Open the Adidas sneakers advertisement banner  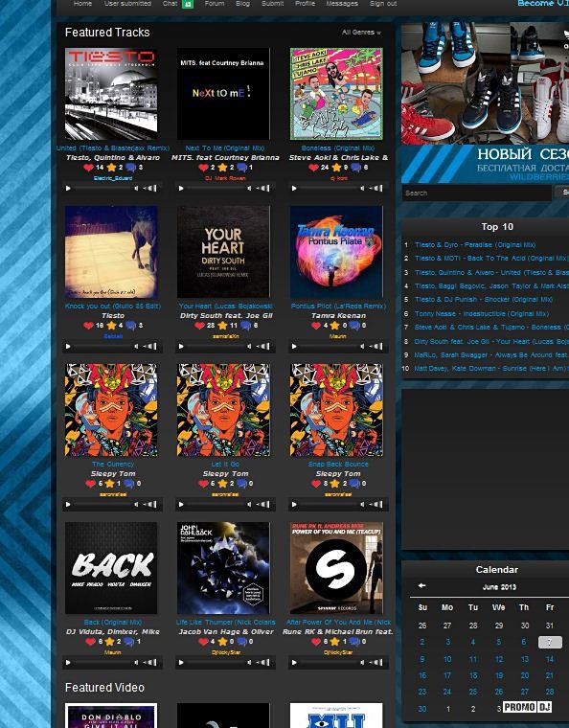[485, 102]
